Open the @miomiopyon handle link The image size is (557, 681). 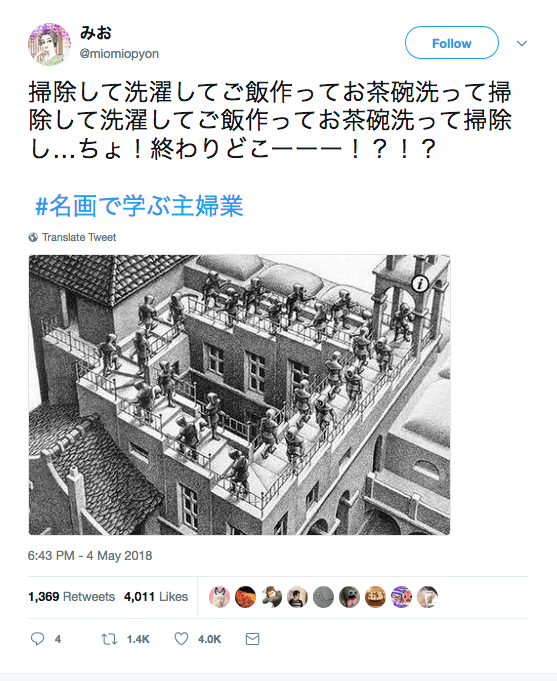(119, 54)
